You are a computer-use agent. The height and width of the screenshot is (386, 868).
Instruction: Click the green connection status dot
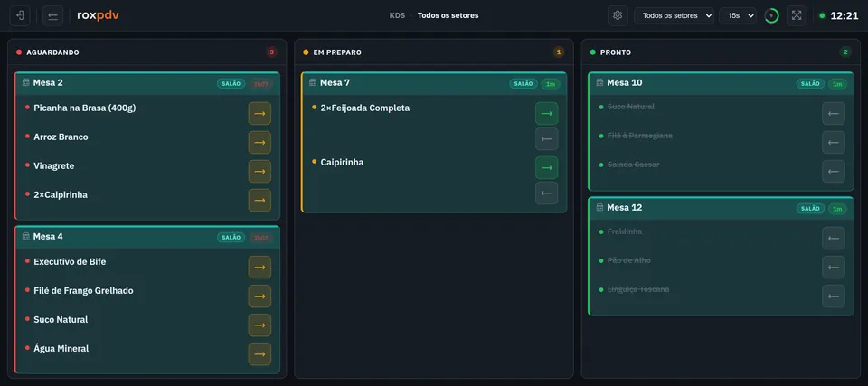822,15
